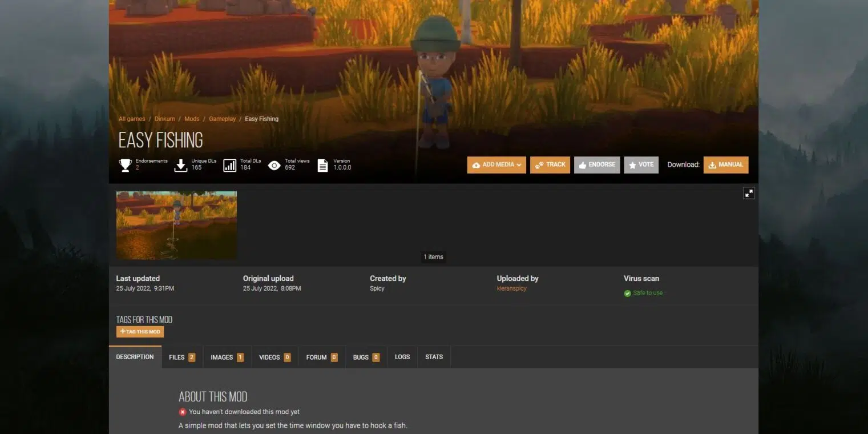The height and width of the screenshot is (434, 868).
Task: Open uploader kieranspicy profile link
Action: click(511, 288)
